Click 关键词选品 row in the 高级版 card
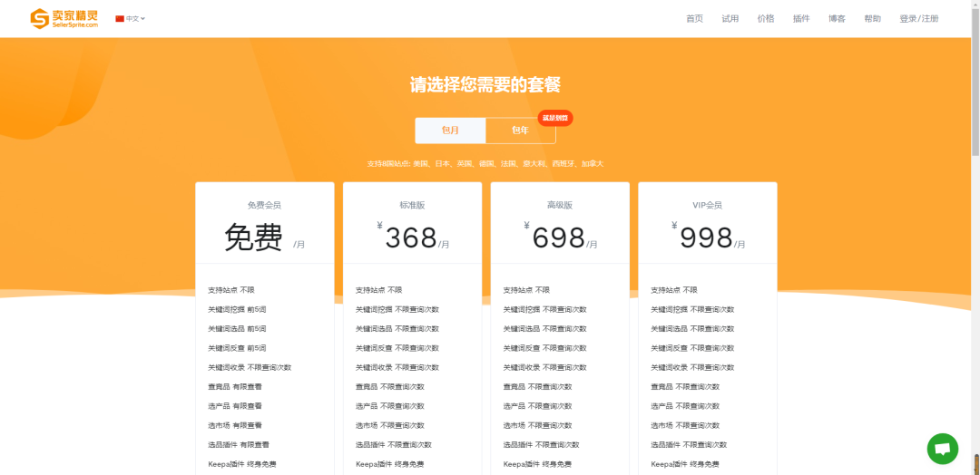This screenshot has height=475, width=980. pyautogui.click(x=545, y=329)
